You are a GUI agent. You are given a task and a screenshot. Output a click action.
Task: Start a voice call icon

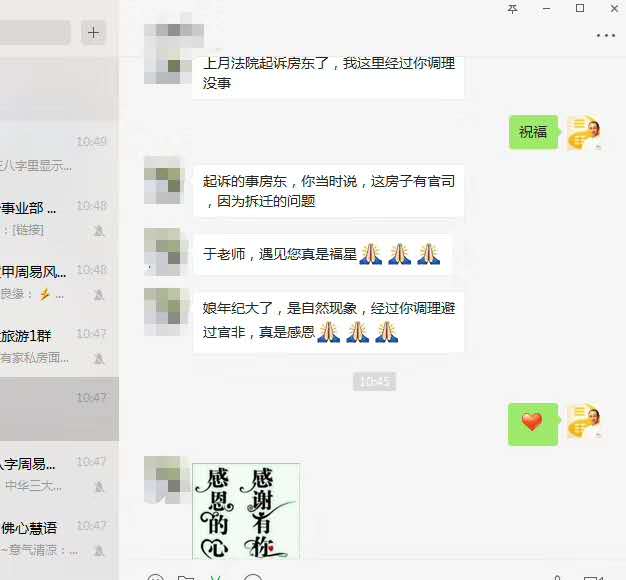tap(557, 577)
